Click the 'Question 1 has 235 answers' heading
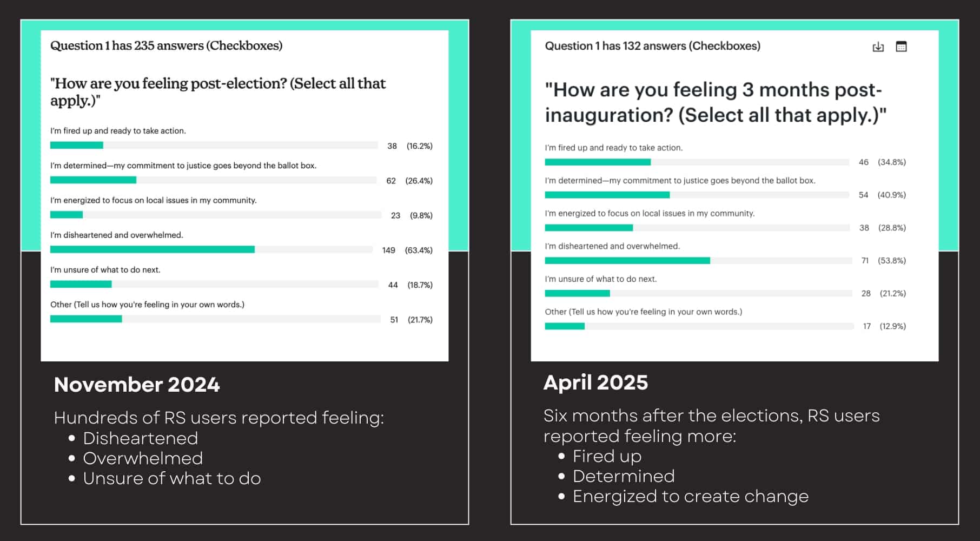This screenshot has height=541, width=980. tap(166, 45)
